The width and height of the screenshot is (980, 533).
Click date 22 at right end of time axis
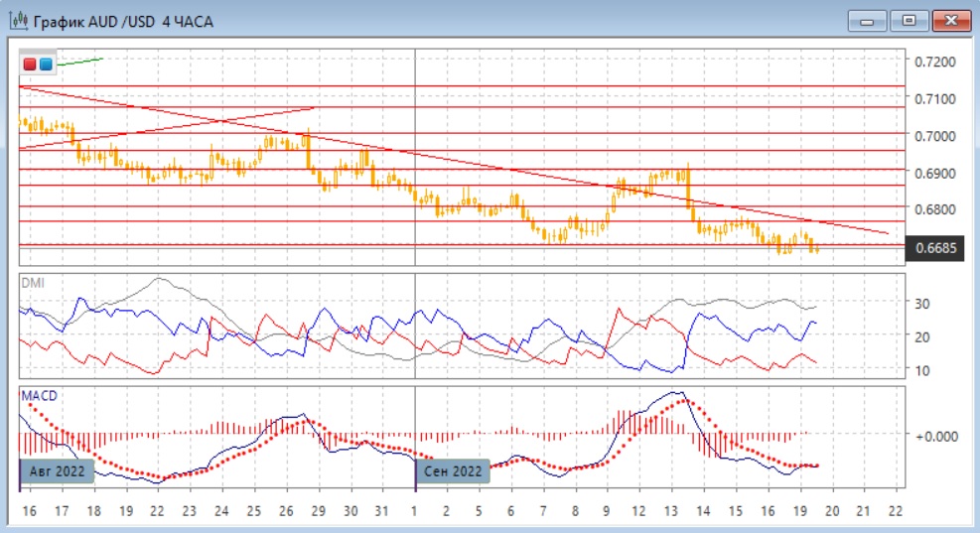tap(898, 510)
